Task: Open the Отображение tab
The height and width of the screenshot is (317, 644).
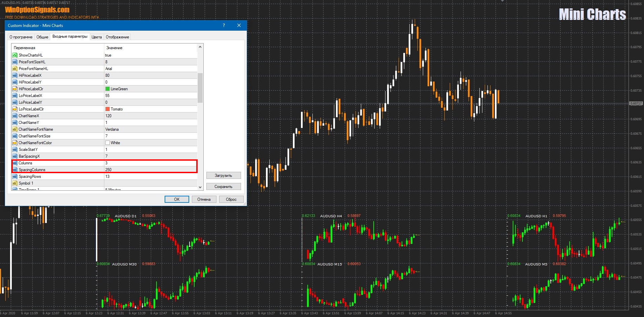Action: 117,37
